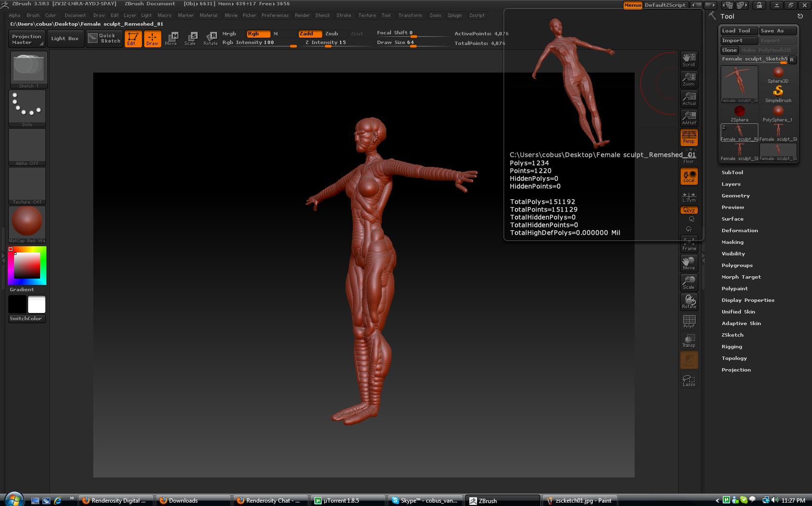The height and width of the screenshot is (506, 812).
Task: Select Scale mode in top shelf
Action: [x=190, y=39]
